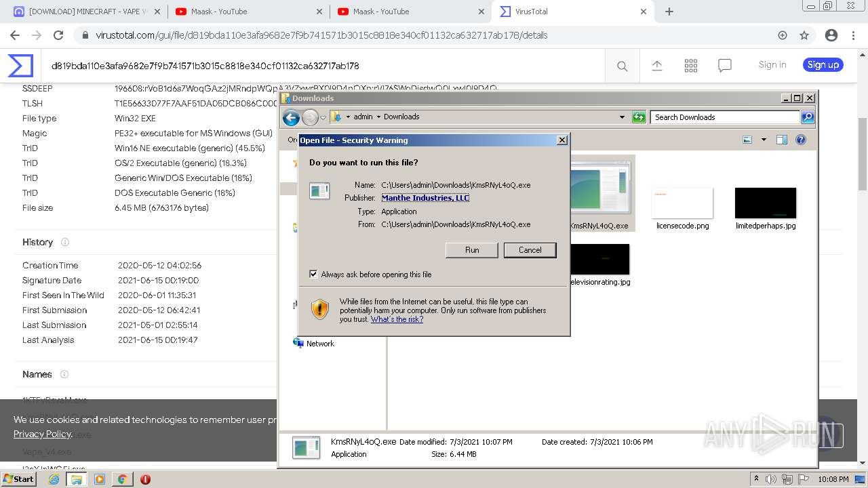Click the Explorer help question mark icon
868x488 pixels.
800,140
